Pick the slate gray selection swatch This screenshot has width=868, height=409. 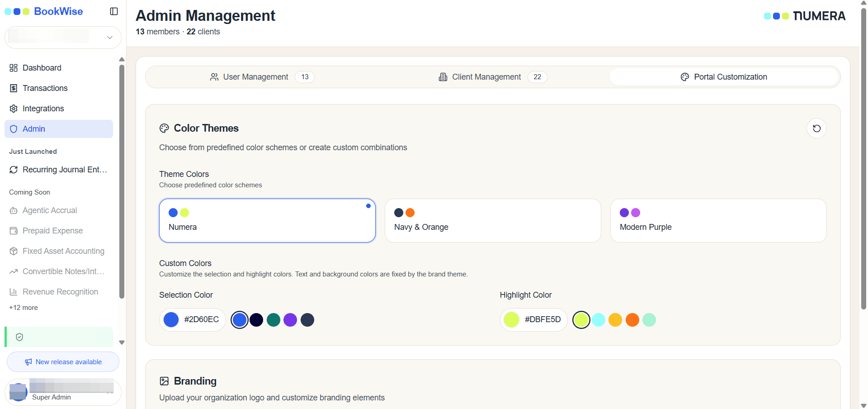pyautogui.click(x=307, y=320)
